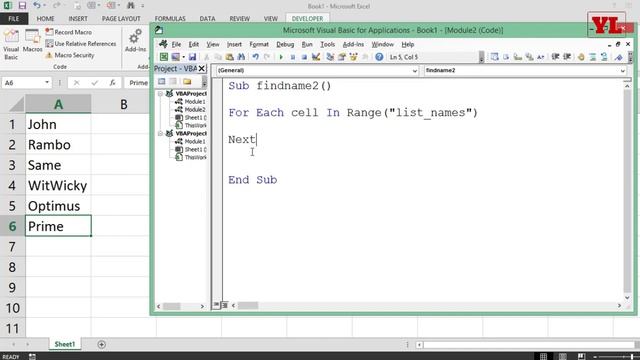This screenshot has height=360, width=640.
Task: Toggle the hand Breakpoint icon on Edit toolbar
Action: coord(581,57)
